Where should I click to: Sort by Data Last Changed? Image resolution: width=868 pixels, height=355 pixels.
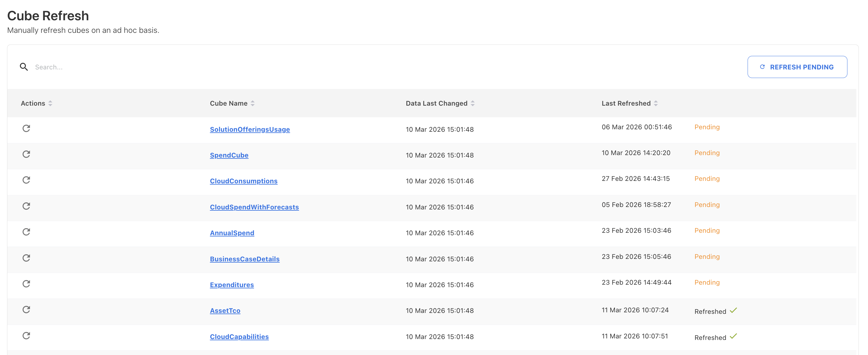pyautogui.click(x=472, y=103)
